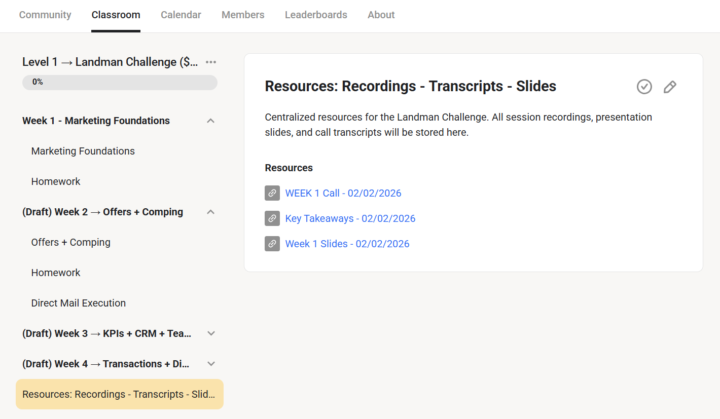This screenshot has height=419, width=720.
Task: Click link icon beside WEEK 1 Call
Action: (272, 193)
